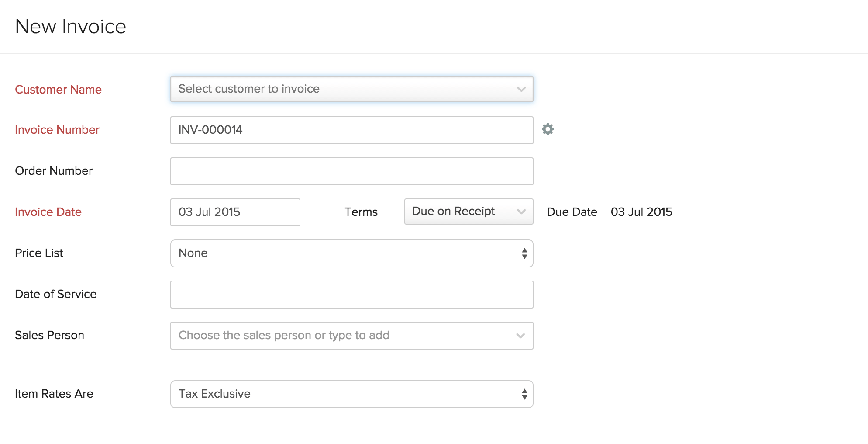Click up-down arrows on Item Rates select
The image size is (868, 444).
(x=524, y=394)
